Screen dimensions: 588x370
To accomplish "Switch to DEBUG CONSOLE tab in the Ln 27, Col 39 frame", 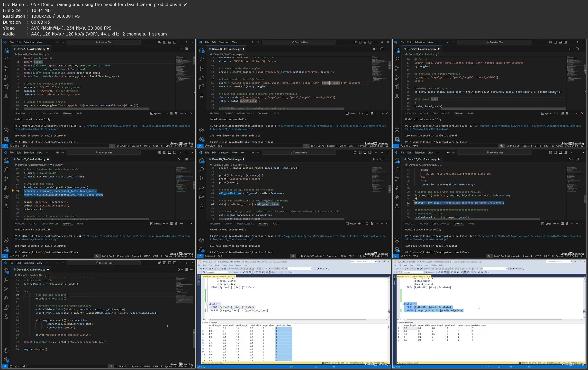I will coord(441,113).
